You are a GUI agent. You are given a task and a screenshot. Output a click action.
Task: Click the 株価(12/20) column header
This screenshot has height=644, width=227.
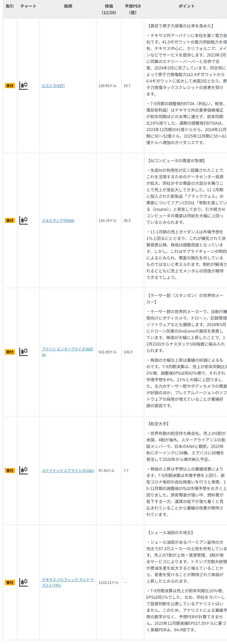pos(109,9)
